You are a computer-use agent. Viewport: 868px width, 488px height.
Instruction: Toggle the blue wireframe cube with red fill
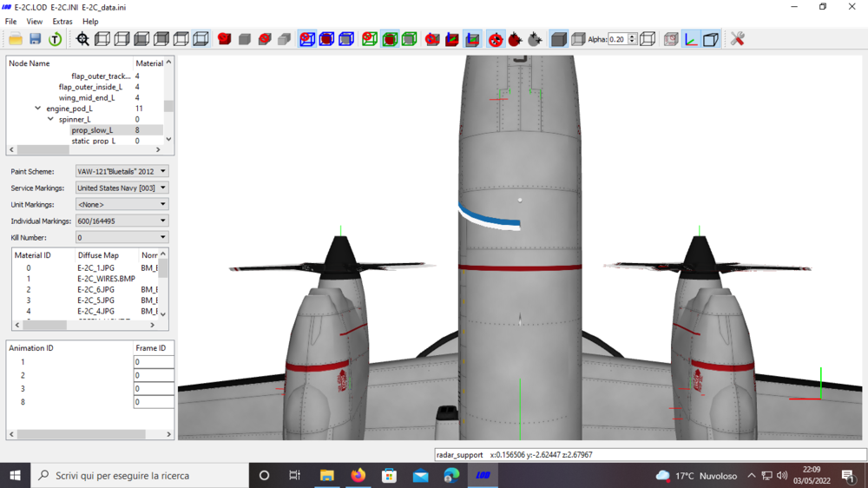pyautogui.click(x=326, y=39)
